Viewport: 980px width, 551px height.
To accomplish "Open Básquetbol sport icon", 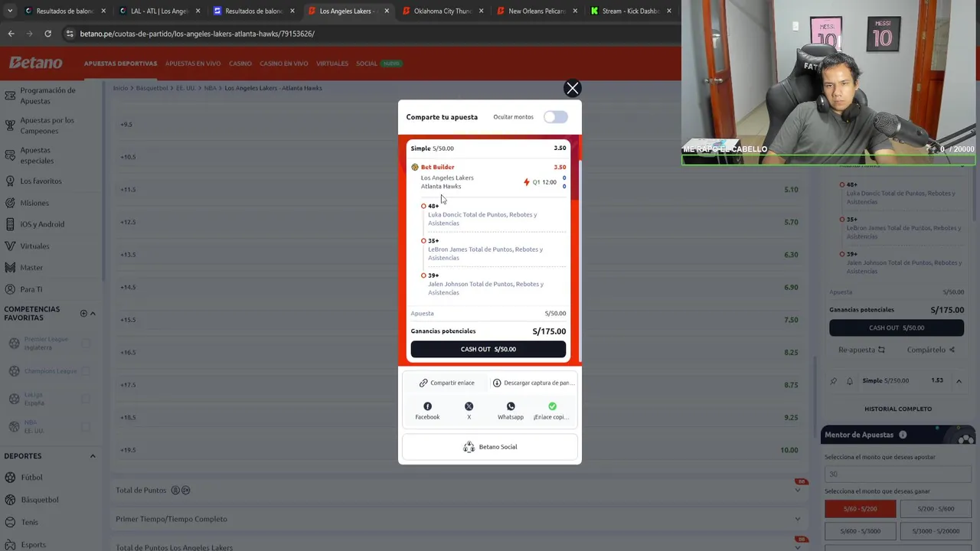I will pos(10,500).
